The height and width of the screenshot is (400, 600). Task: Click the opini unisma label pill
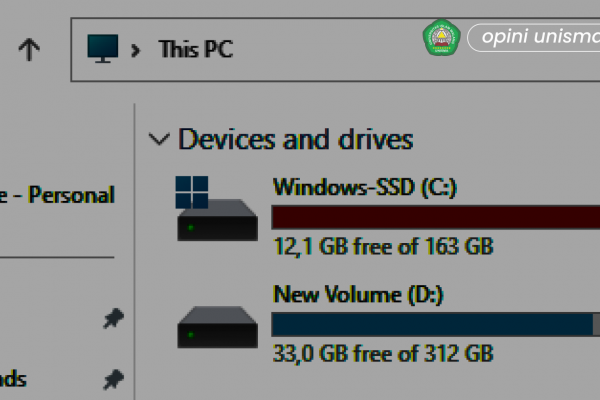[x=534, y=38]
